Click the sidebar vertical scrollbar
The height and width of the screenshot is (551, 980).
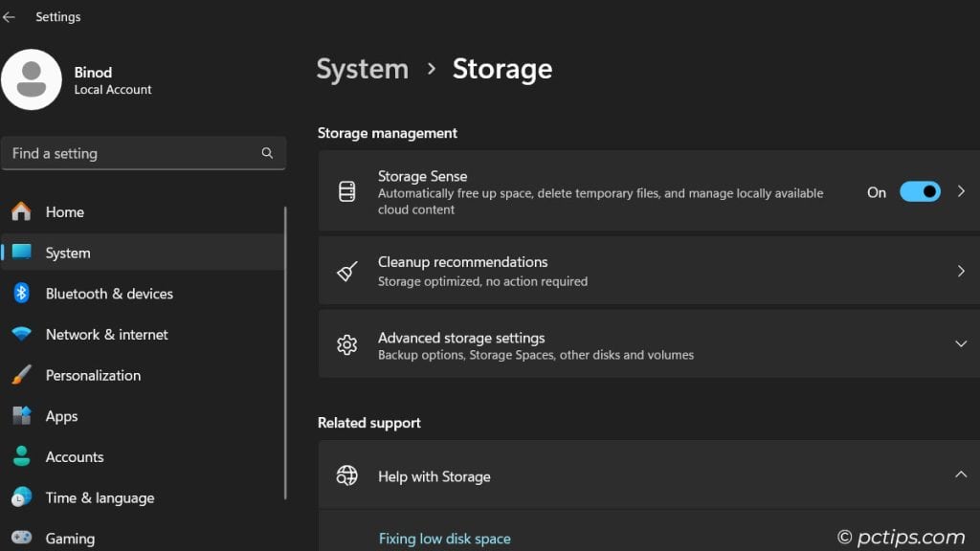[285, 353]
